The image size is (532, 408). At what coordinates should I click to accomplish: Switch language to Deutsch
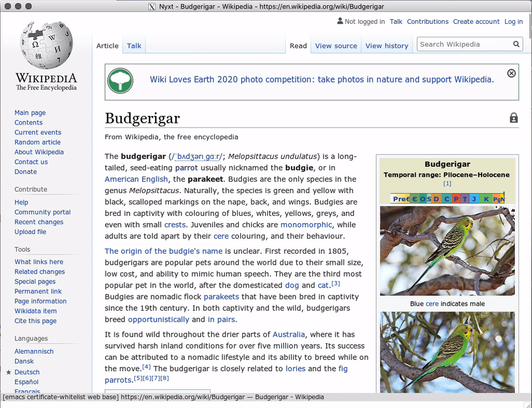[27, 372]
